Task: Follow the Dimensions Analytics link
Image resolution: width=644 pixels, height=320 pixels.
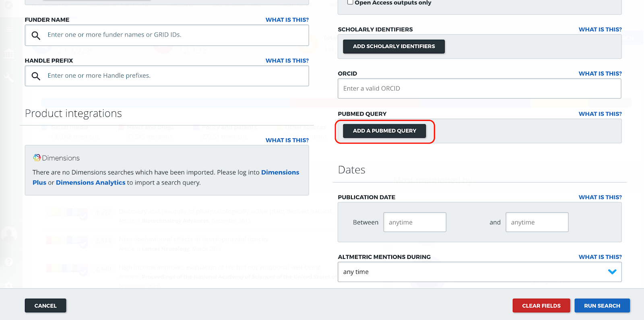Action: point(91,183)
